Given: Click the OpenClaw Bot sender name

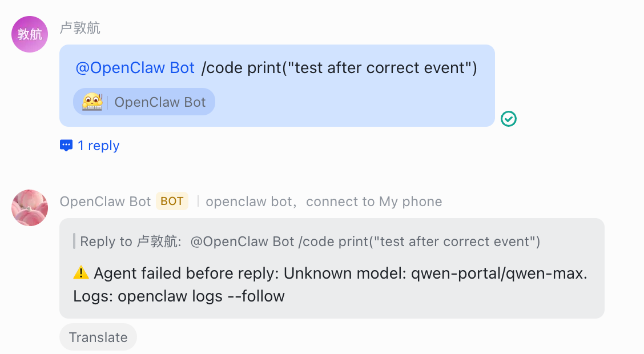Looking at the screenshot, I should click(105, 202).
